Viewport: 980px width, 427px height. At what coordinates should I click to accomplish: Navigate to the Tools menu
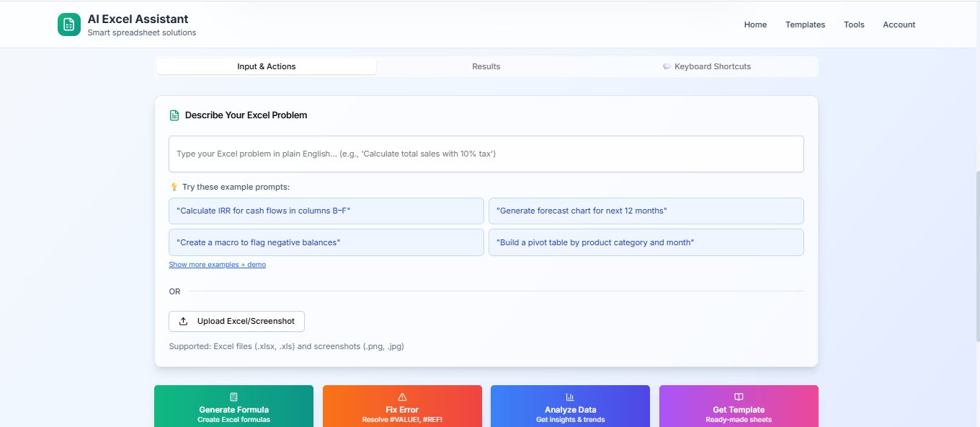[854, 24]
